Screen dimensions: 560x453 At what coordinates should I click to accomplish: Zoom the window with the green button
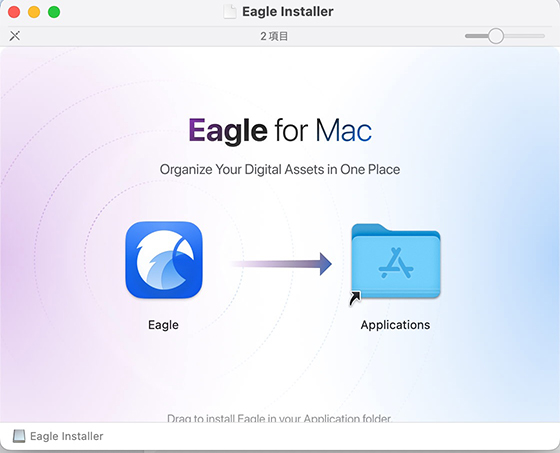pyautogui.click(x=54, y=12)
